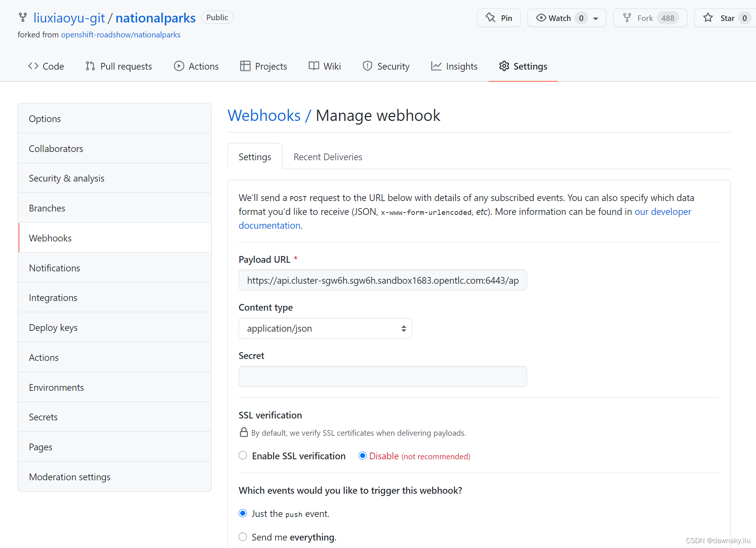The width and height of the screenshot is (756, 548).
Task: Open the liuxiaoyu-git owner link
Action: point(69,18)
